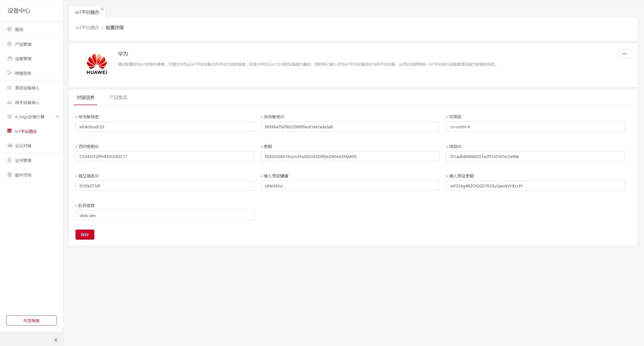This screenshot has width=644, height=346.
Task: Click the 产品管理 cube icon
Action: coord(10,44)
